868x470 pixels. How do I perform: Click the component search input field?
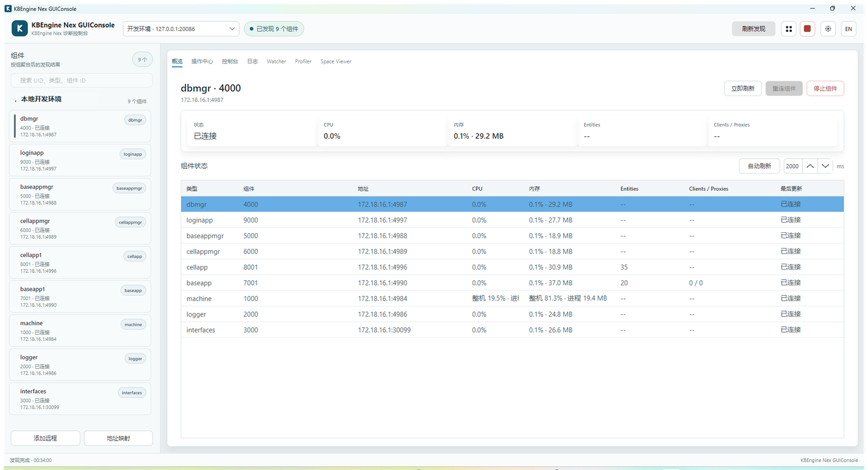[82, 80]
